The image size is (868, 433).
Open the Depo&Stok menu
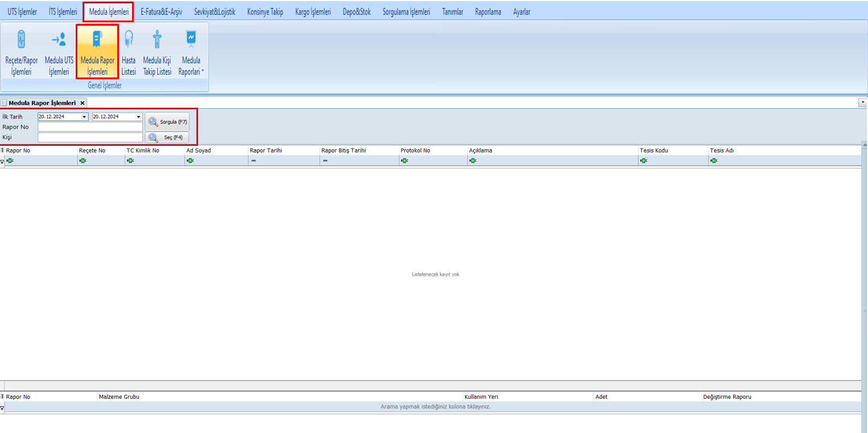(356, 11)
